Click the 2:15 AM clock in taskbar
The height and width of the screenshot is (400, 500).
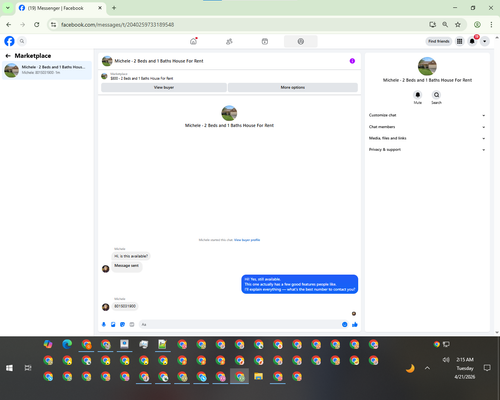click(x=465, y=360)
